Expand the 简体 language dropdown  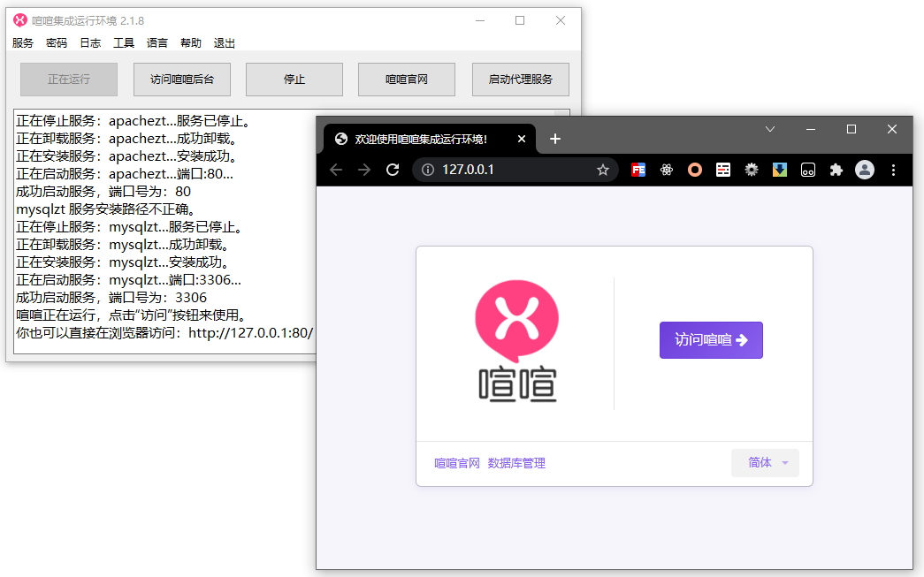765,463
